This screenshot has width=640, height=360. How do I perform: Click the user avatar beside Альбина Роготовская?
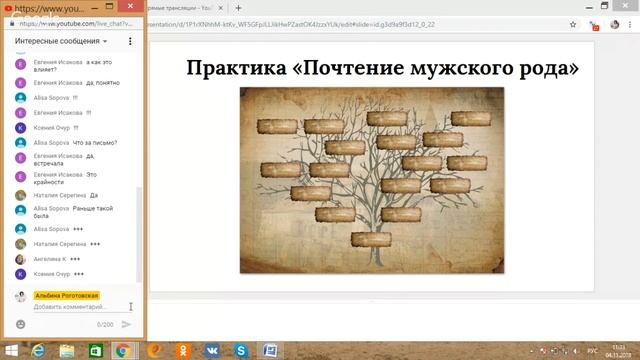coord(20,296)
